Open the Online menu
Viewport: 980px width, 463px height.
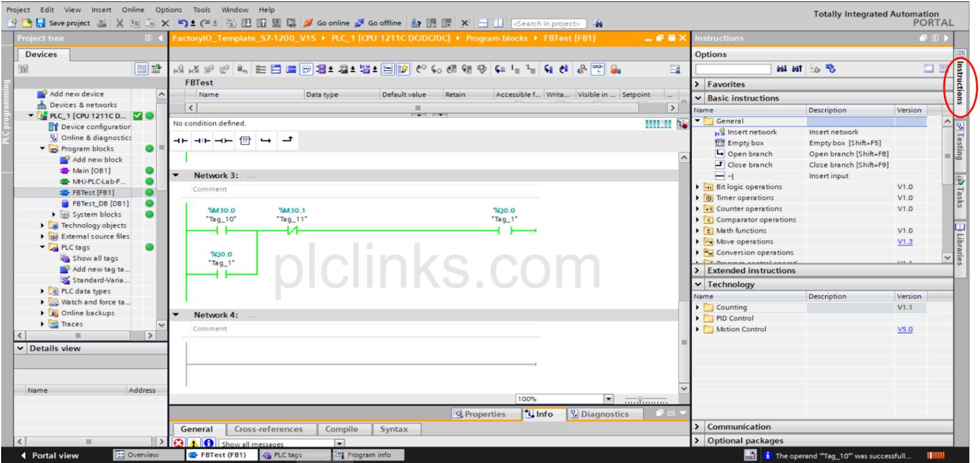tap(133, 10)
